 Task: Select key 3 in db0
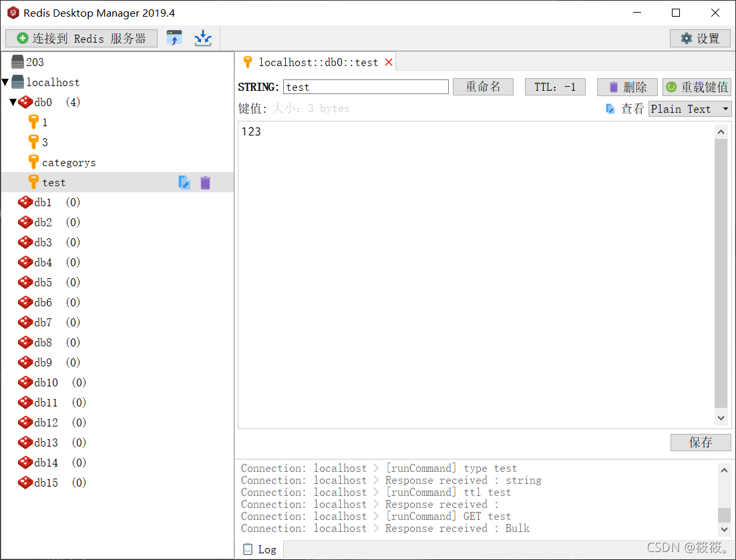coord(38,142)
